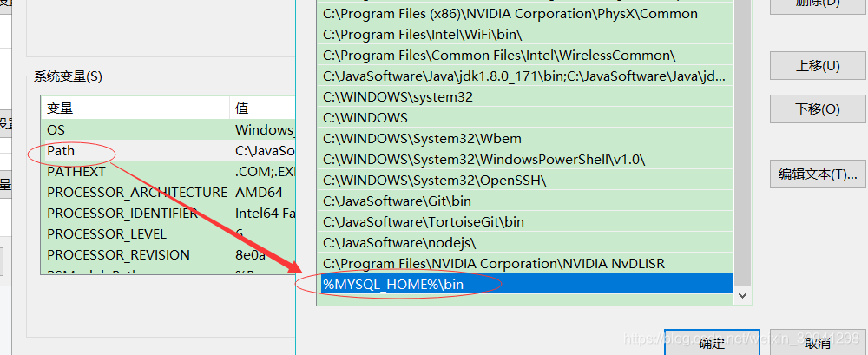Select the NVIDIA PhysX\Common path entry
This screenshot has width=868, height=355.
(x=527, y=13)
